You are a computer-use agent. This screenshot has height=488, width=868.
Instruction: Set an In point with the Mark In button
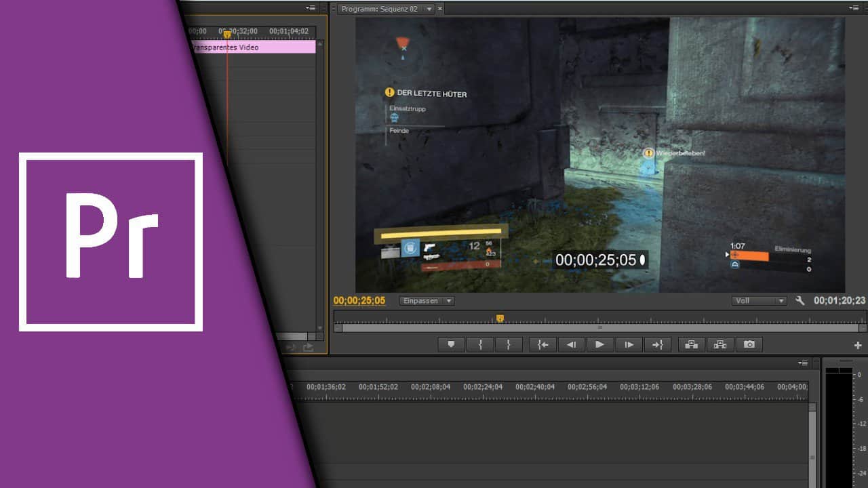(480, 344)
